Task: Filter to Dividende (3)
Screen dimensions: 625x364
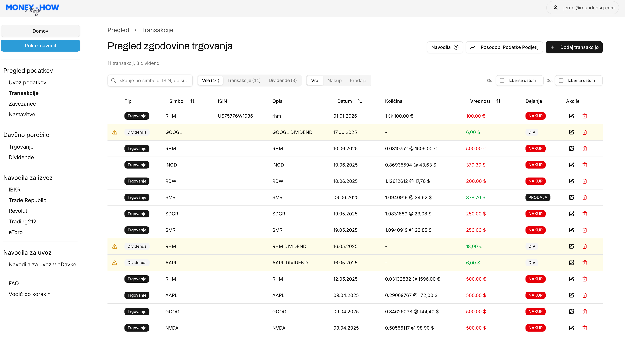Action: pyautogui.click(x=283, y=81)
